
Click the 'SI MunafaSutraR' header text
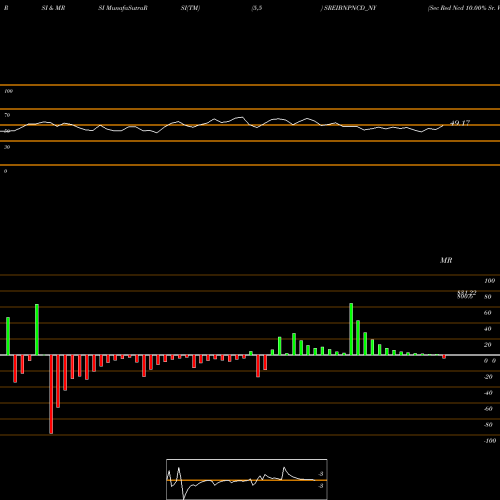[123, 8]
